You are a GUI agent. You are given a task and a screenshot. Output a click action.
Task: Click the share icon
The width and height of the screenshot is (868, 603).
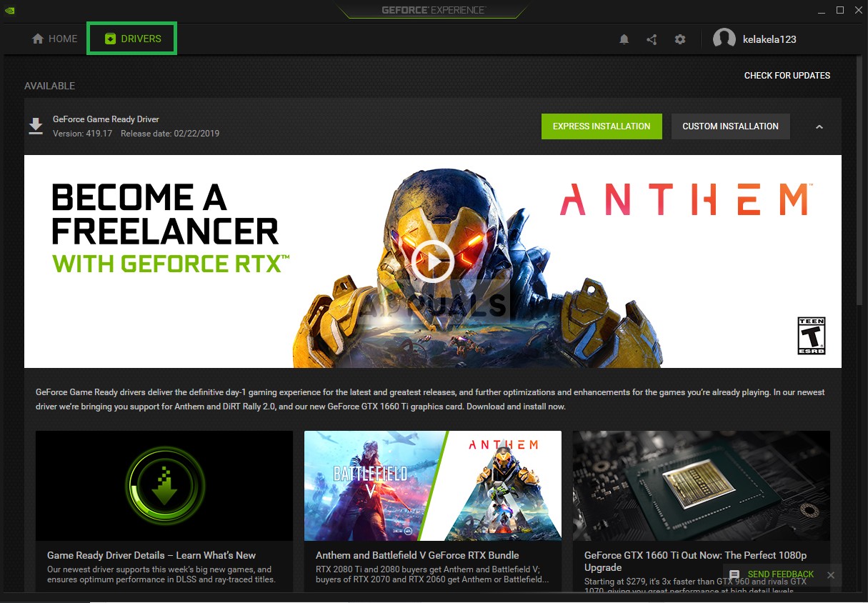(652, 39)
